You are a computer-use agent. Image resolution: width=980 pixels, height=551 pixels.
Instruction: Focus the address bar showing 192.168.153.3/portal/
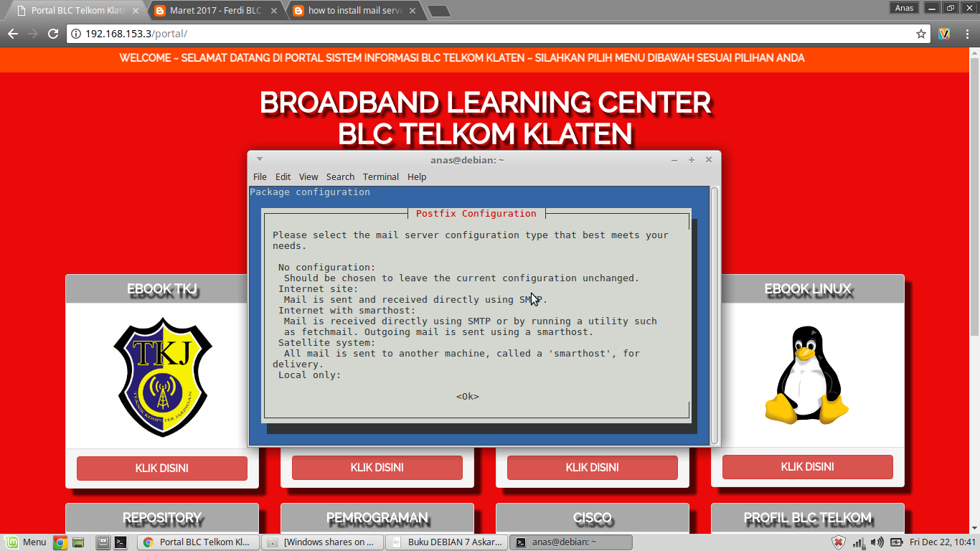495,34
